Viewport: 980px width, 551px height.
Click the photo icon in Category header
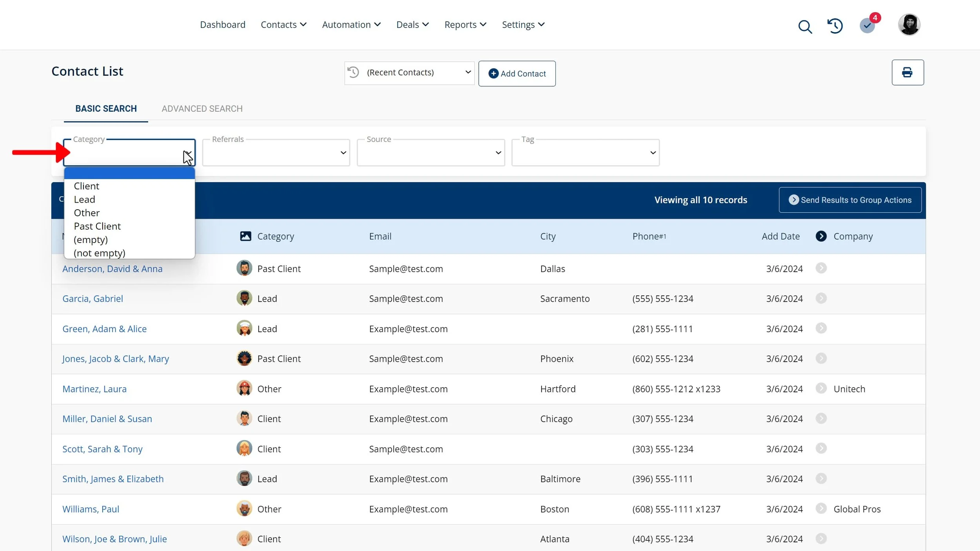coord(245,236)
